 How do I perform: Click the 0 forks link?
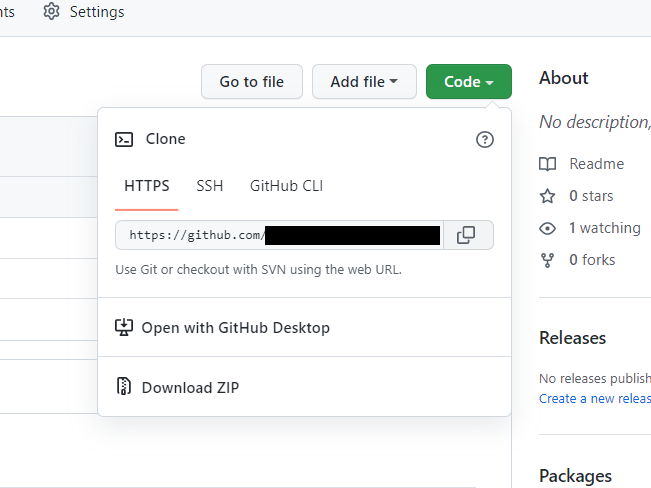(592, 260)
